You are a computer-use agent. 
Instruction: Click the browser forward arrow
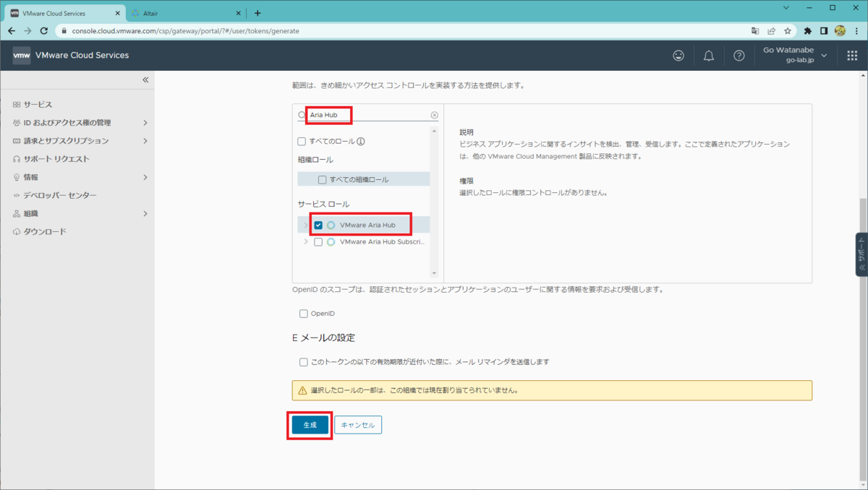click(x=27, y=31)
